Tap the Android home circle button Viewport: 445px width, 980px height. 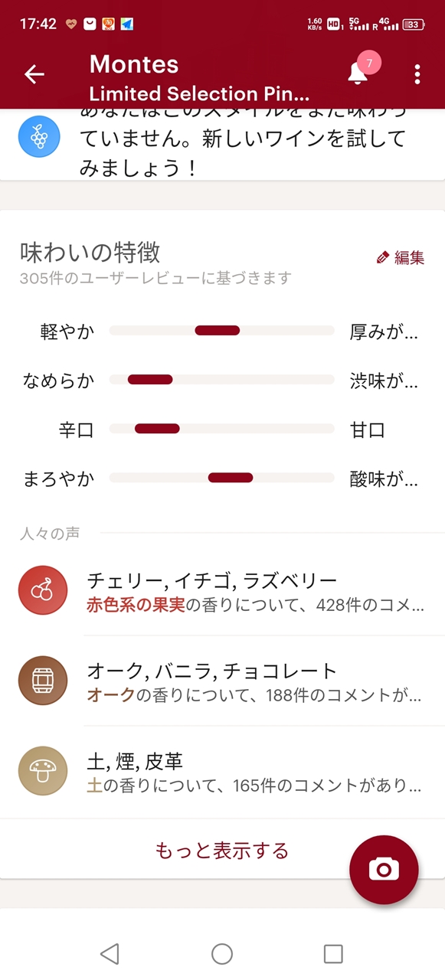[222, 953]
